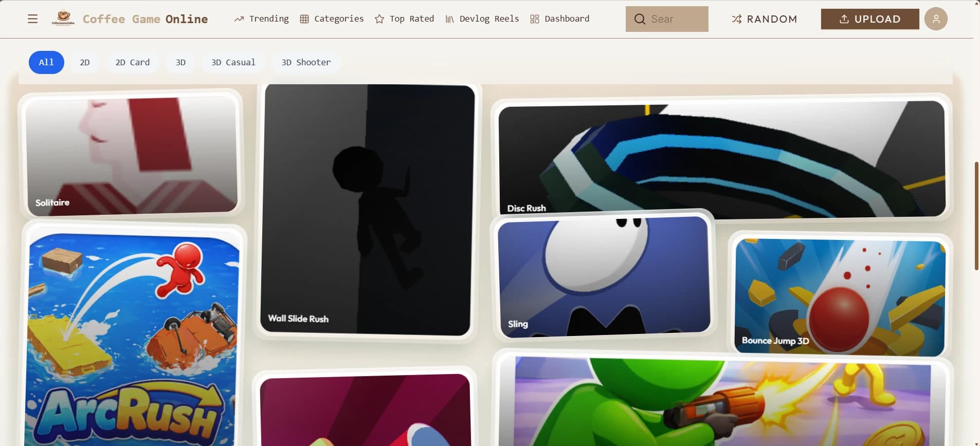Screen dimensions: 980x446
Task: Click the Devlog Reels library icon
Action: click(x=449, y=19)
